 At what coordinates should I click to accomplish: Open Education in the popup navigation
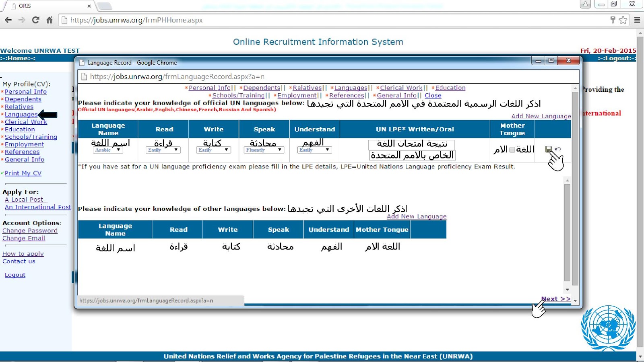click(x=450, y=88)
